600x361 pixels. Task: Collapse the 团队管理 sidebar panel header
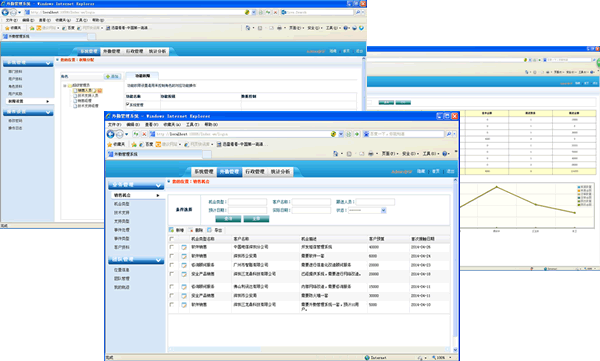pos(158,260)
